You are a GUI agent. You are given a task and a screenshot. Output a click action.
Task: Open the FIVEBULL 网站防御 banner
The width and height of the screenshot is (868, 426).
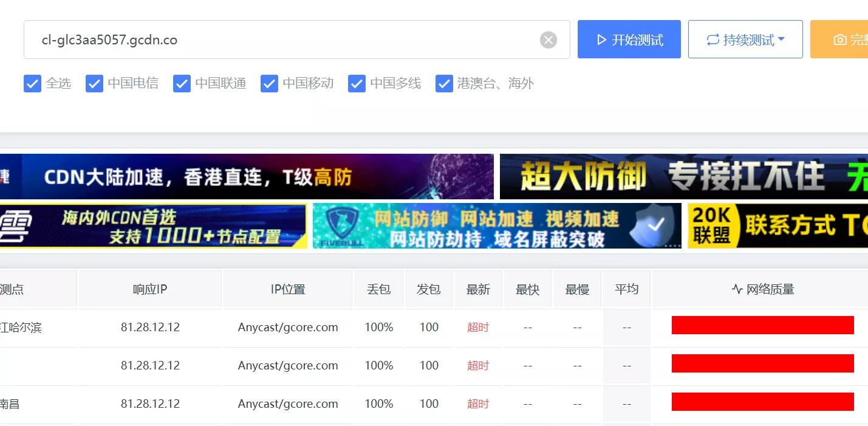pos(496,226)
